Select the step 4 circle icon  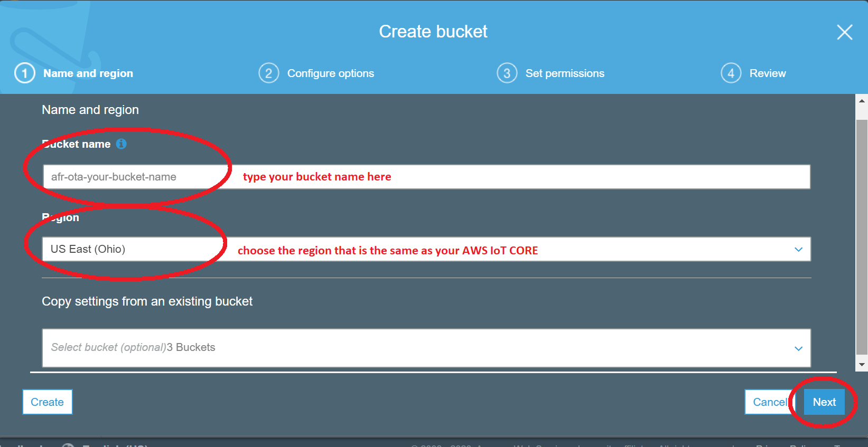click(x=731, y=73)
